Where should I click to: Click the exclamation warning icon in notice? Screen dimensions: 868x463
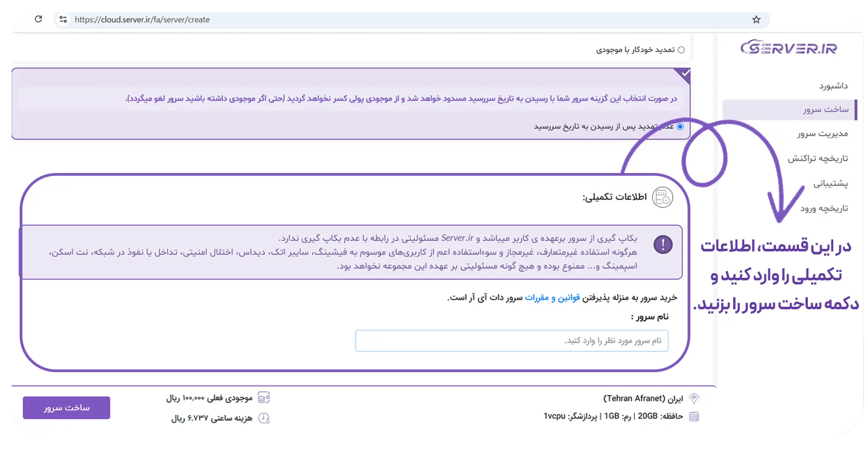tap(663, 245)
